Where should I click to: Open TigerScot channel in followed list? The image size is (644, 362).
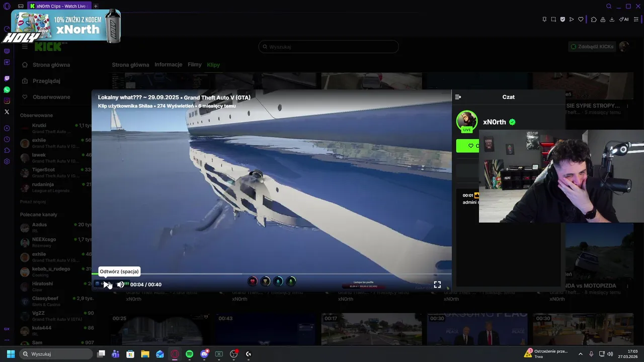pyautogui.click(x=55, y=172)
